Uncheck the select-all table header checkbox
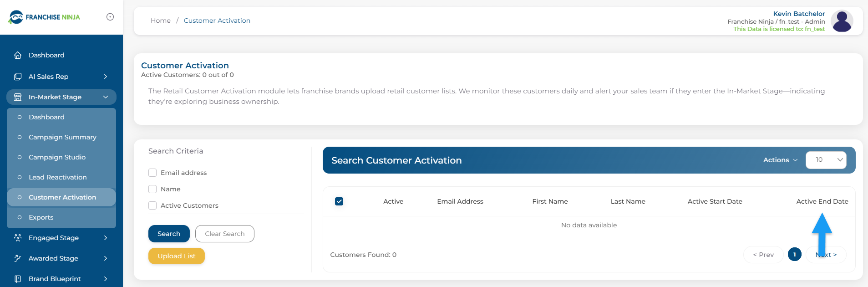This screenshot has height=287, width=868. point(339,201)
